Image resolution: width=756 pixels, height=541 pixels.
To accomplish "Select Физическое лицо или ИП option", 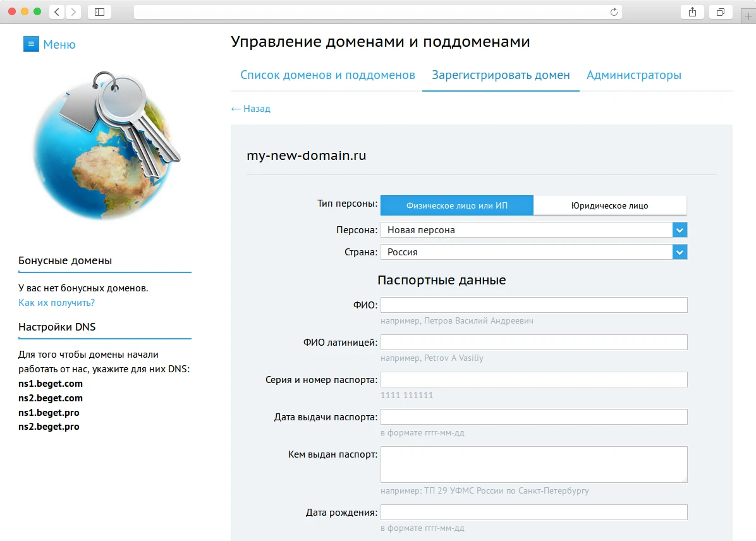I will point(456,205).
